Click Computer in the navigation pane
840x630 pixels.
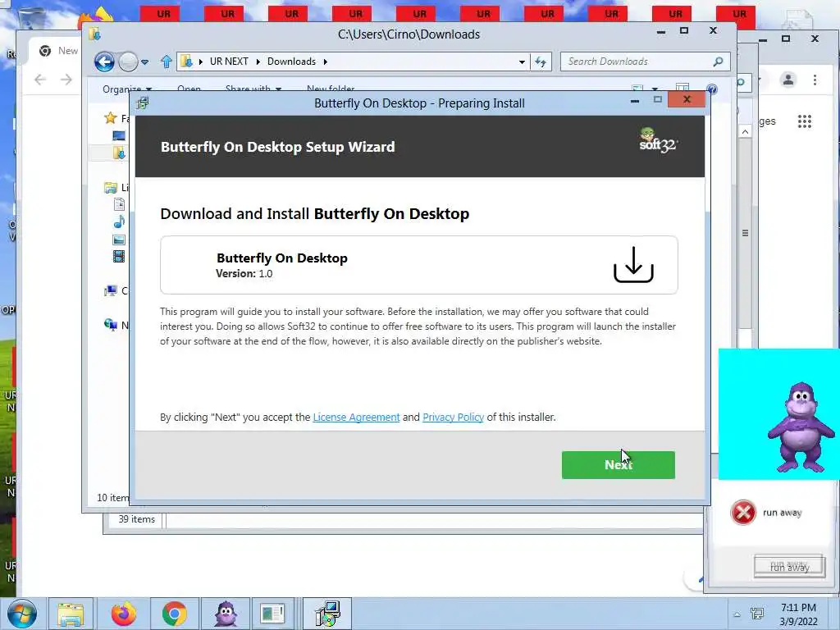[x=116, y=291]
